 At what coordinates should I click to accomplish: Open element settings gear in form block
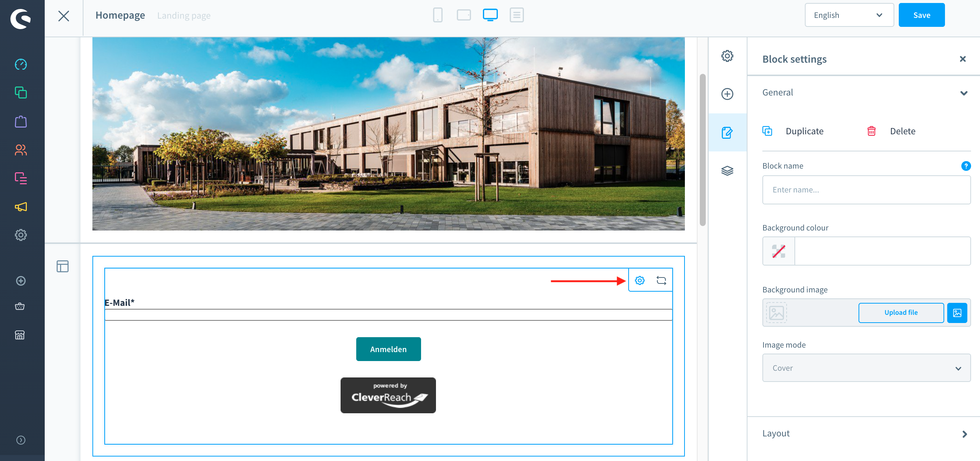point(639,280)
